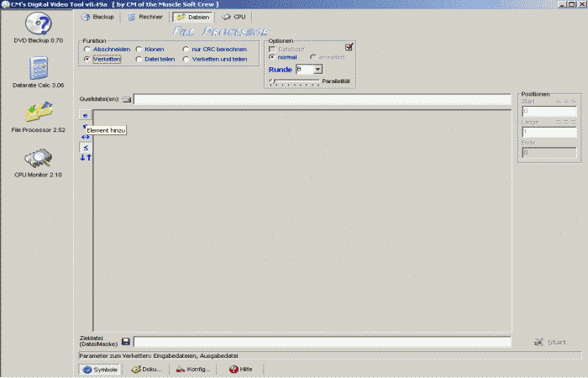
Task: Click the add element button
Action: [86, 115]
